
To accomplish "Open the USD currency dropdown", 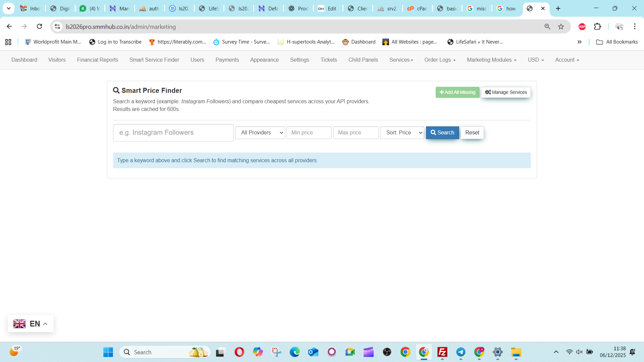I will click(536, 60).
